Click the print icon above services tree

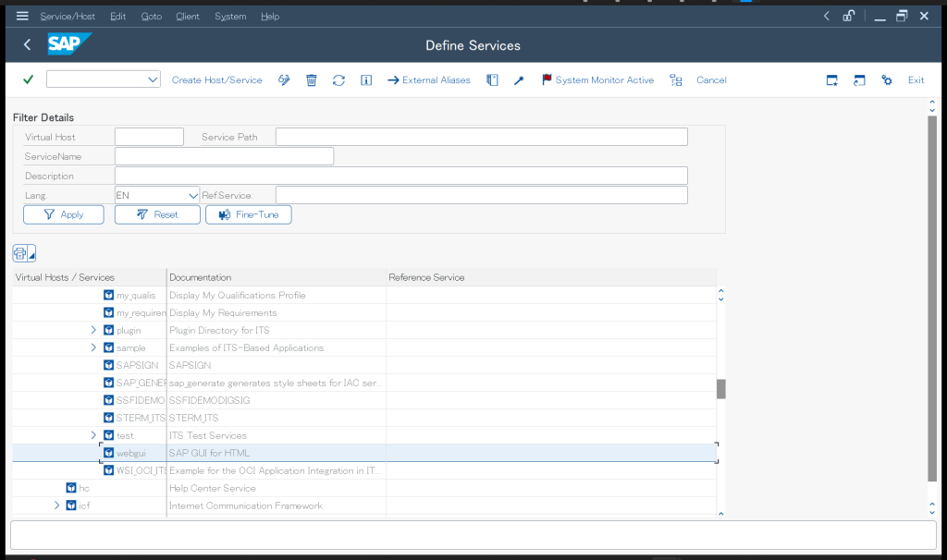click(20, 253)
